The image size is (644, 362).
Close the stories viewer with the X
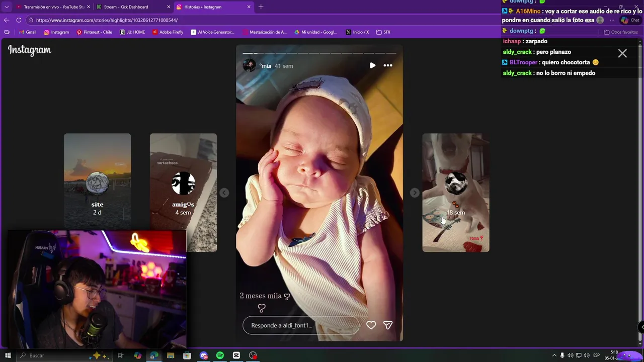[x=622, y=53]
